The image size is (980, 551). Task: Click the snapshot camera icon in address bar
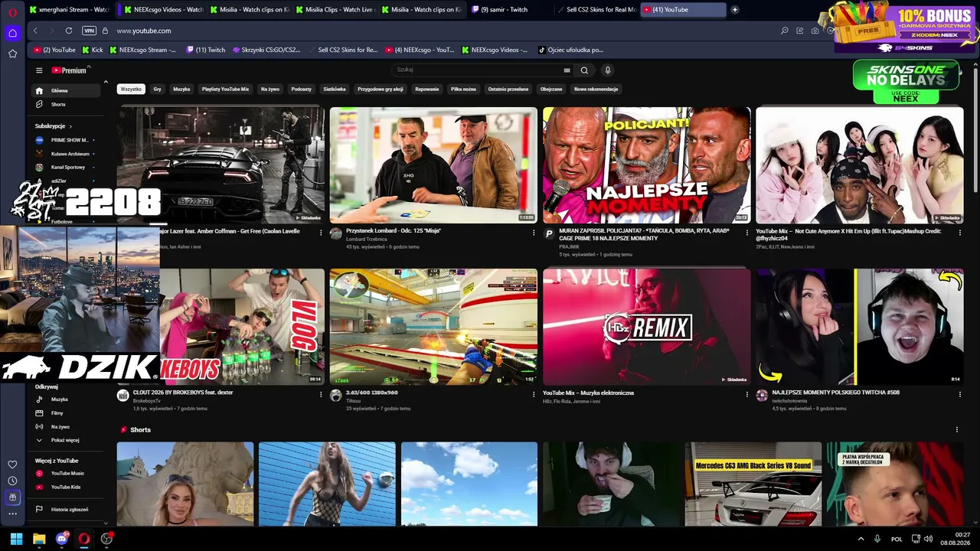point(815,31)
